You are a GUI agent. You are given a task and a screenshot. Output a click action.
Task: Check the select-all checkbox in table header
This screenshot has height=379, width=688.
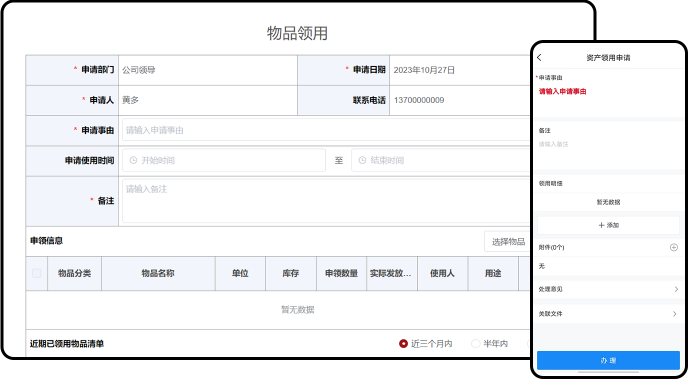(x=37, y=273)
